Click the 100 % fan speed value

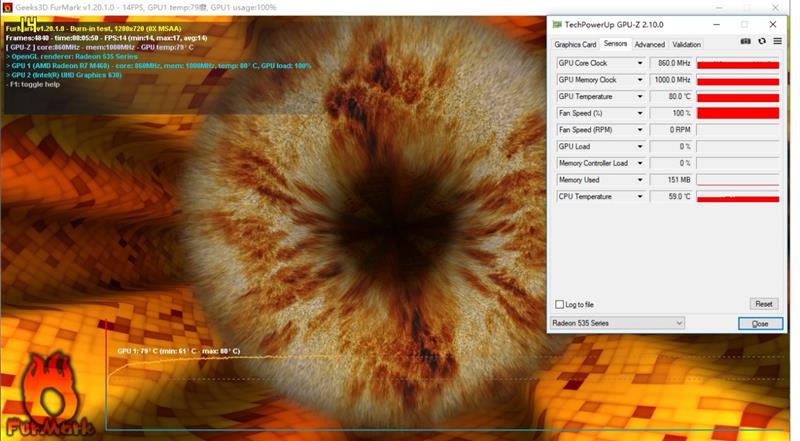(x=671, y=113)
